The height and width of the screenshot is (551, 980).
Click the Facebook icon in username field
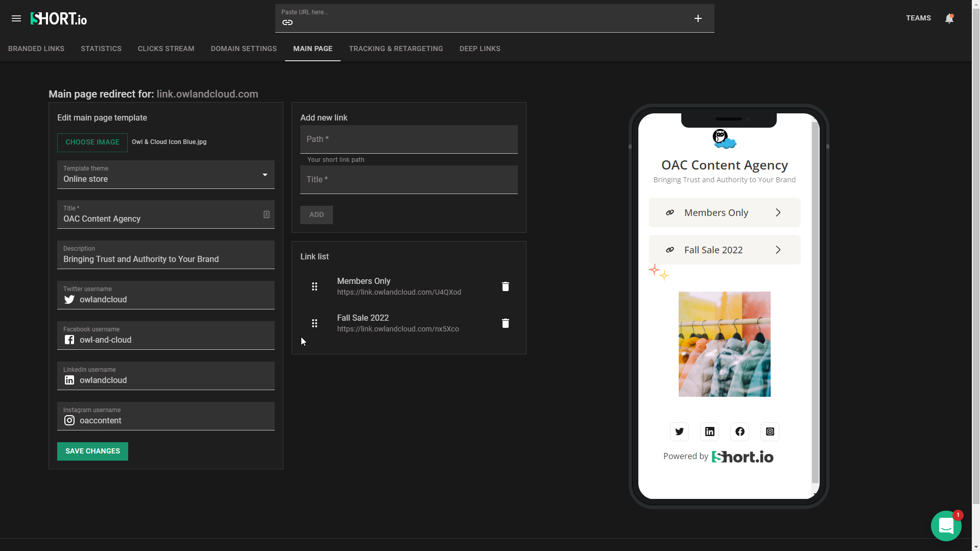tap(69, 340)
